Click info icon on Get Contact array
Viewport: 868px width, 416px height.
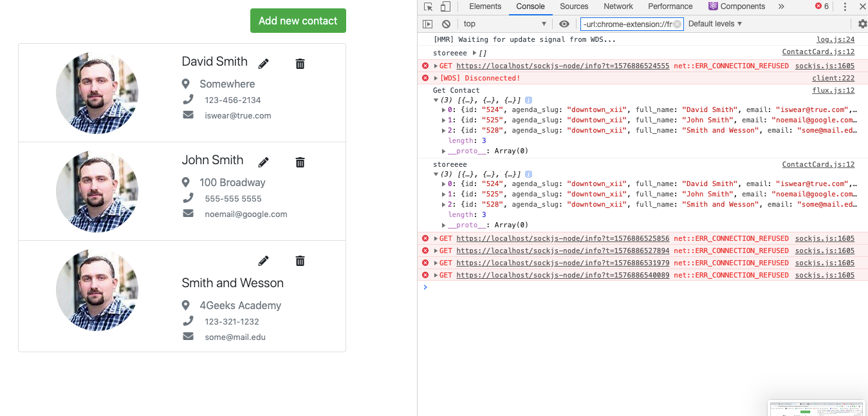528,100
